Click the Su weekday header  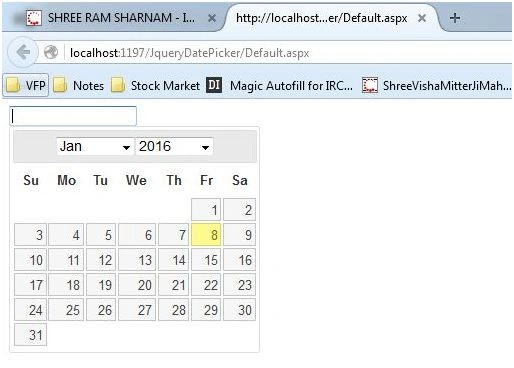tap(31, 180)
